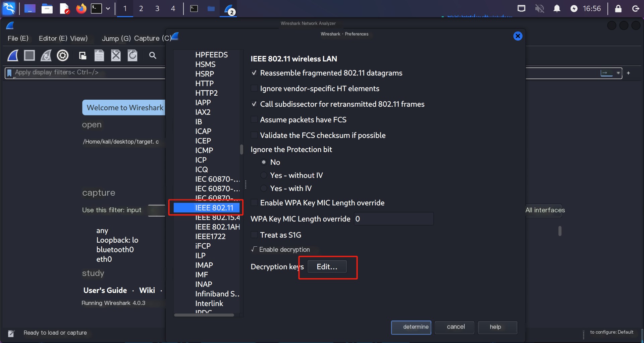
Task: Click the Start capturing packets shark fin icon
Action: coord(13,55)
